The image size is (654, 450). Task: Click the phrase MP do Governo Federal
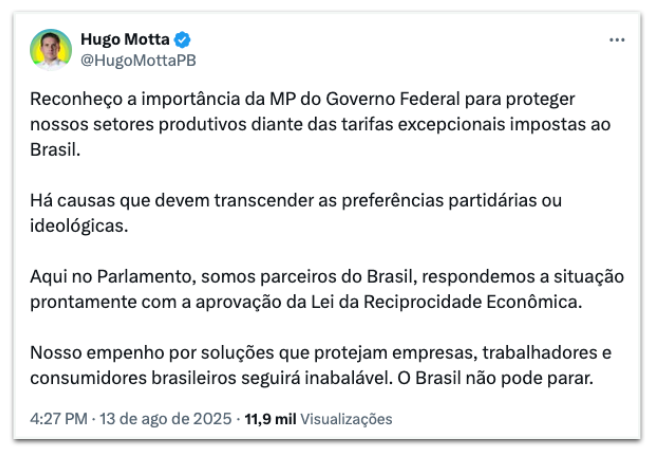[365, 99]
